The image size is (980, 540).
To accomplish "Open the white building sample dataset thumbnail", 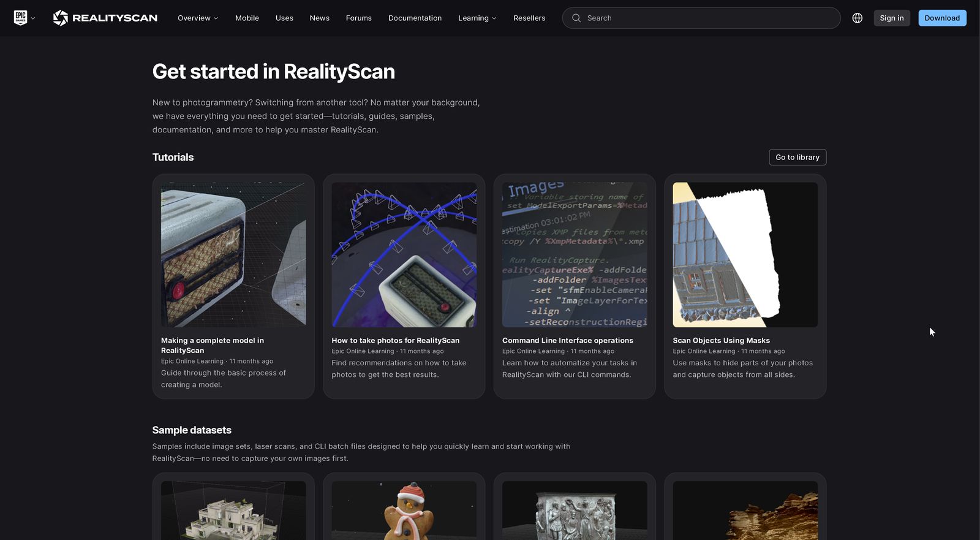I will [x=233, y=510].
